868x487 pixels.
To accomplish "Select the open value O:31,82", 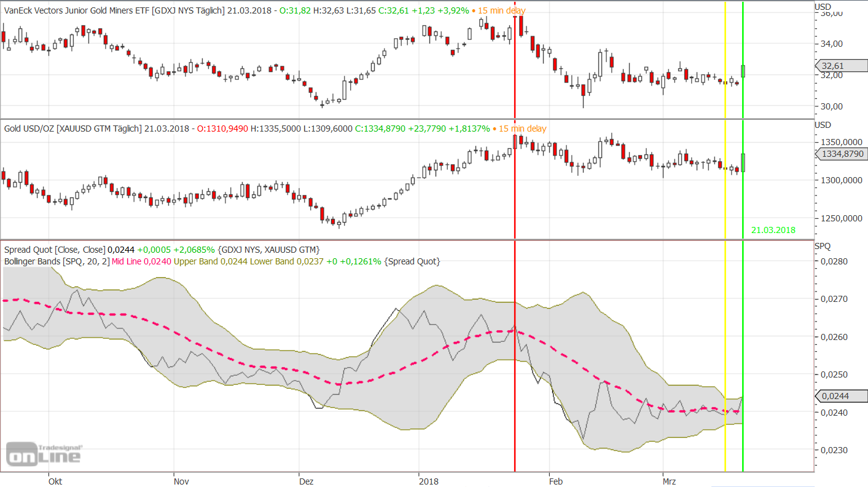I will (x=296, y=10).
